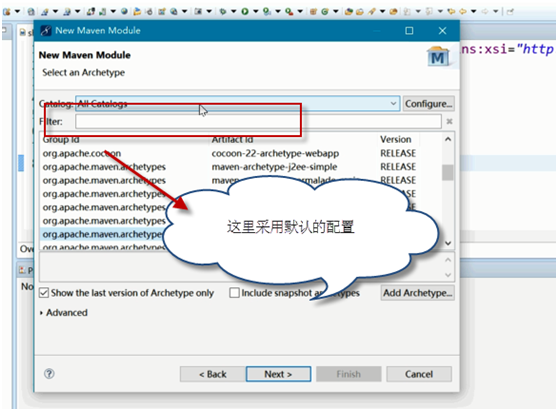Screen dimensions: 558x411
Task: Click the Pin Editor icon at toolbar end
Action: pos(510,11)
